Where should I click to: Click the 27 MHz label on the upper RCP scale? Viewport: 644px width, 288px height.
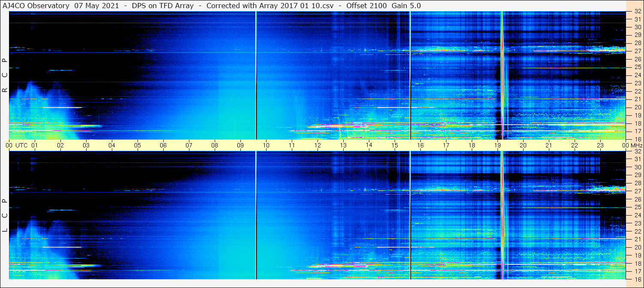click(x=637, y=51)
